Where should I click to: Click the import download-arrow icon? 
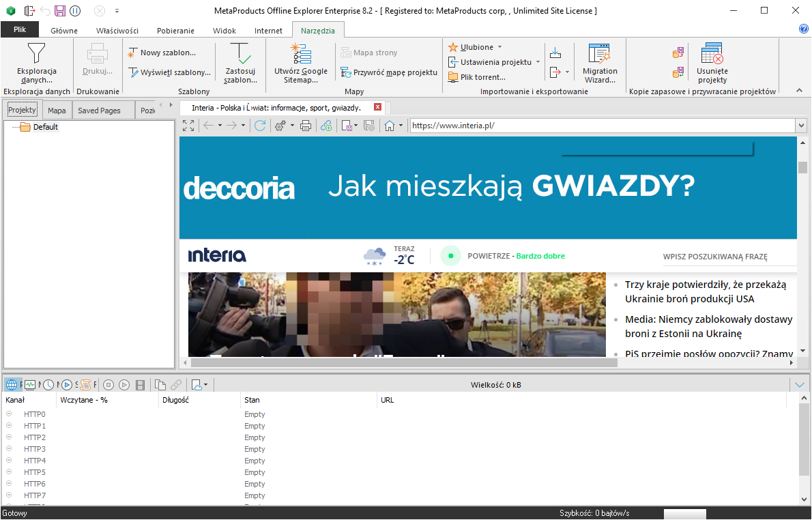tap(555, 53)
